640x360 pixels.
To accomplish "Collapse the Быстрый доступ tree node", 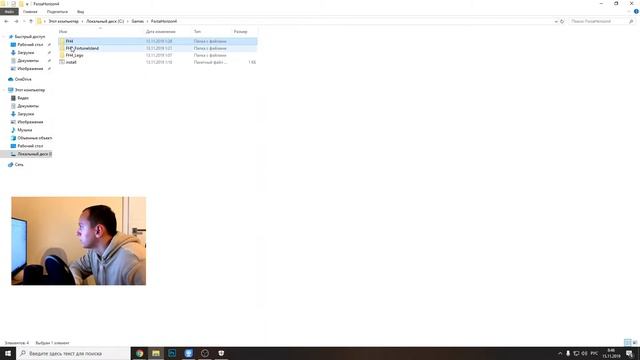I will (4, 37).
